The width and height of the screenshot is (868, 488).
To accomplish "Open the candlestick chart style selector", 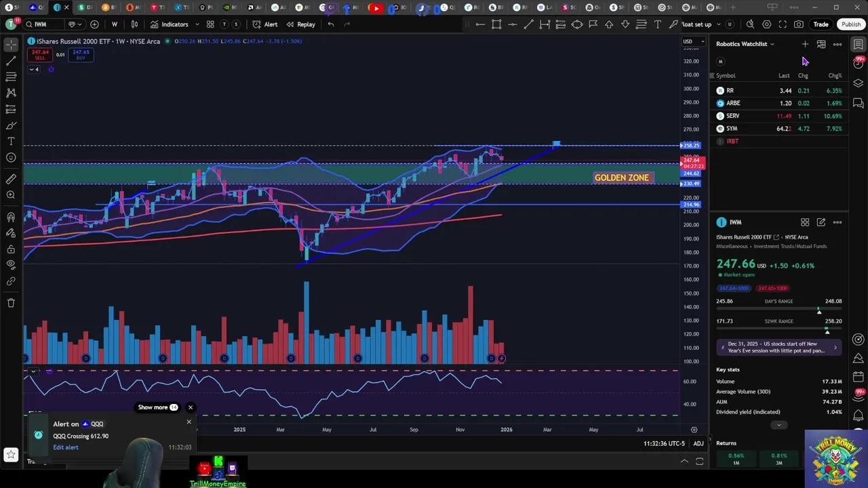I will 134,24.
